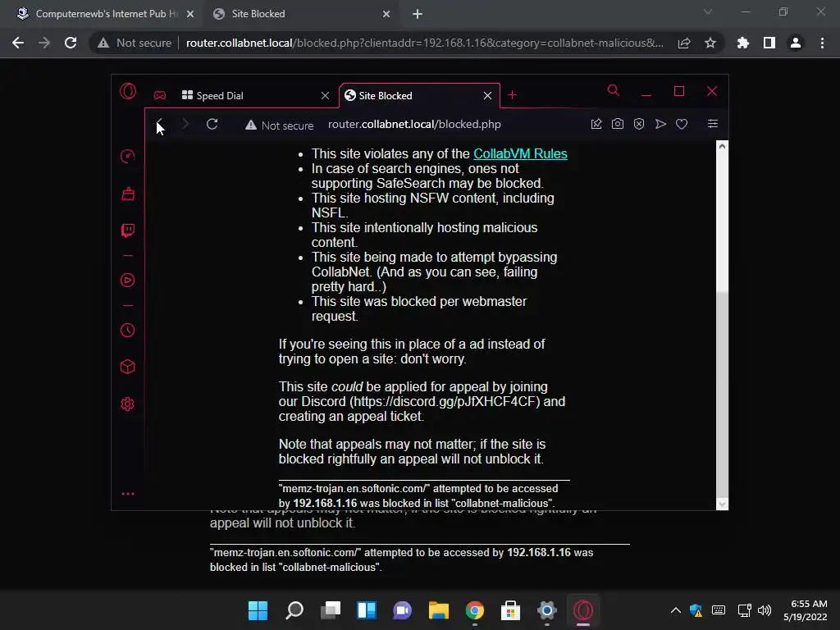
Task: Open Teams Chat on taskbar
Action: click(402, 610)
